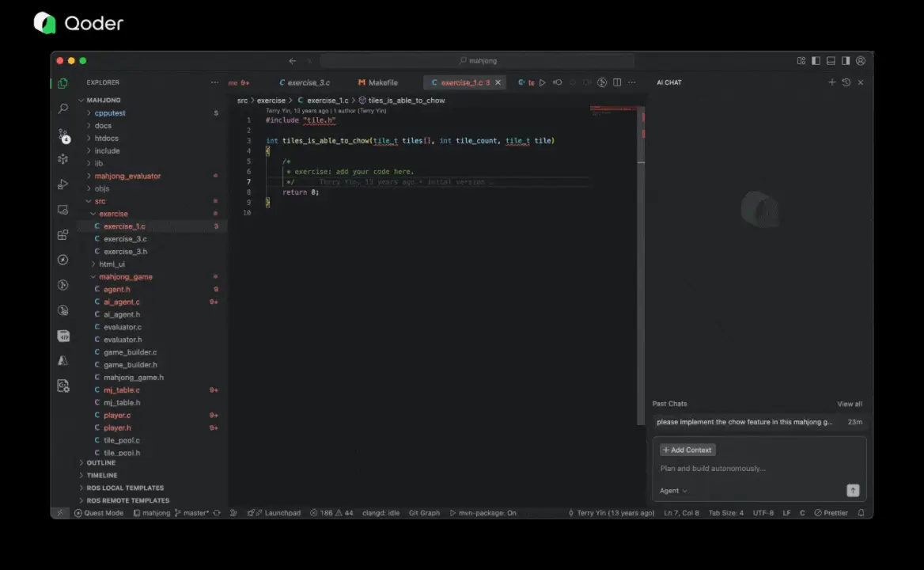Toggle the bottom panel visibility
The width and height of the screenshot is (924, 570).
831,61
